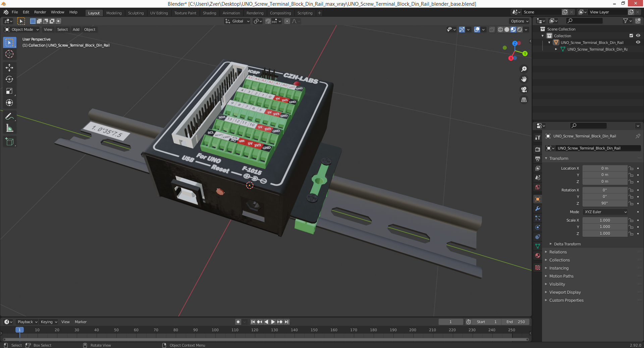The width and height of the screenshot is (644, 348).
Task: Toggle snapping magnet icon
Action: pos(268,21)
